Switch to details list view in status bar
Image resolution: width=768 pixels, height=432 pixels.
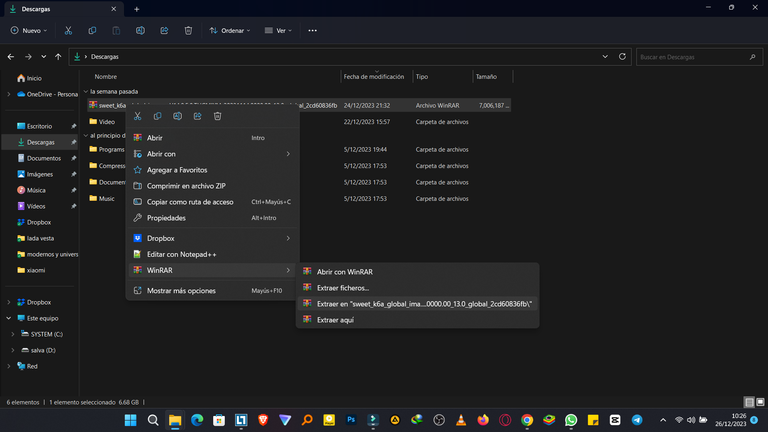pyautogui.click(x=749, y=402)
